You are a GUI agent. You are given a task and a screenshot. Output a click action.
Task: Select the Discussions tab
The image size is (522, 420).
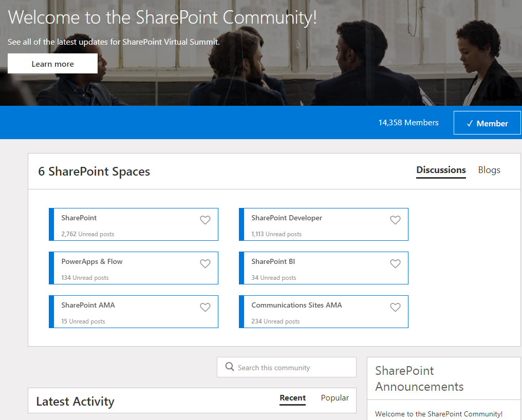[x=441, y=169]
